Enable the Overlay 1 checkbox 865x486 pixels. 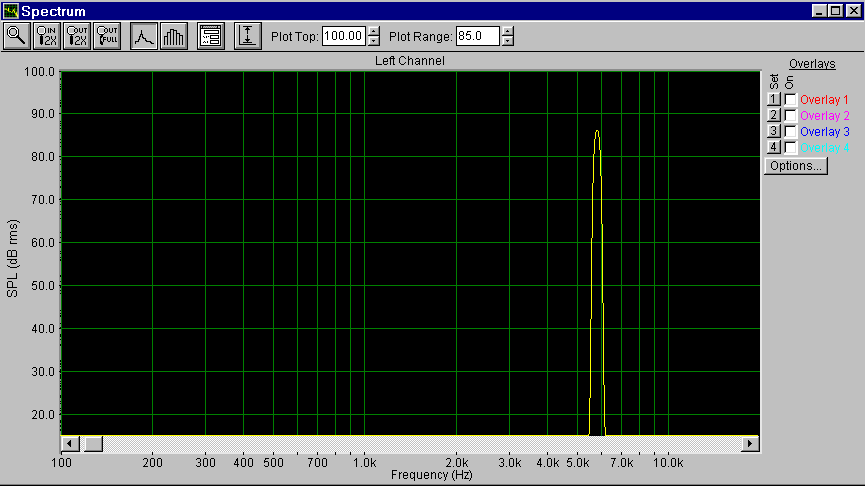tap(791, 100)
